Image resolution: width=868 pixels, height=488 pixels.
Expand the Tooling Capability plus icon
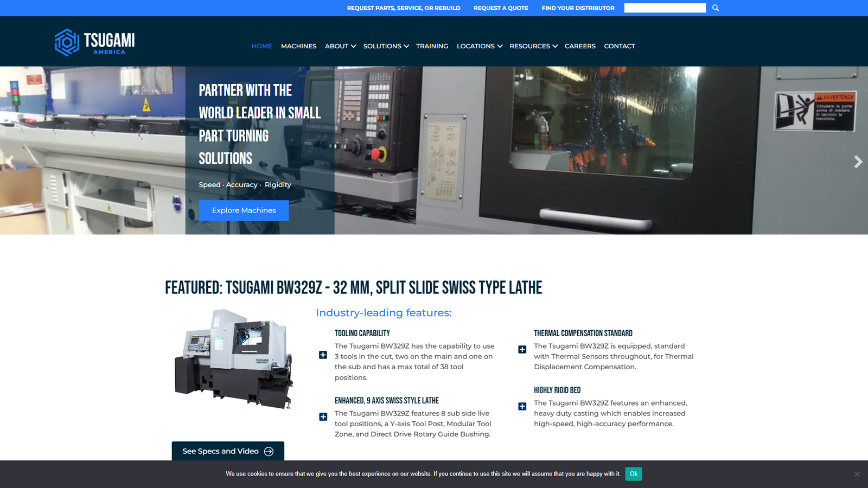323,356
